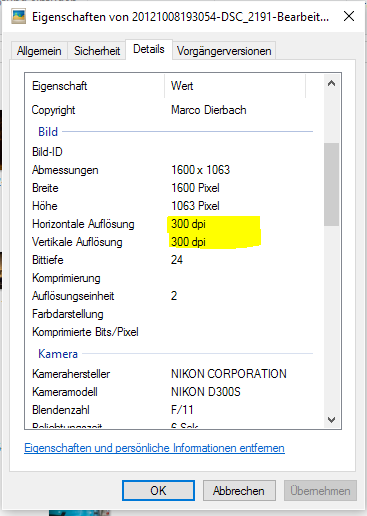Click the Abmessungen value '1600 x 1063'

coord(200,170)
